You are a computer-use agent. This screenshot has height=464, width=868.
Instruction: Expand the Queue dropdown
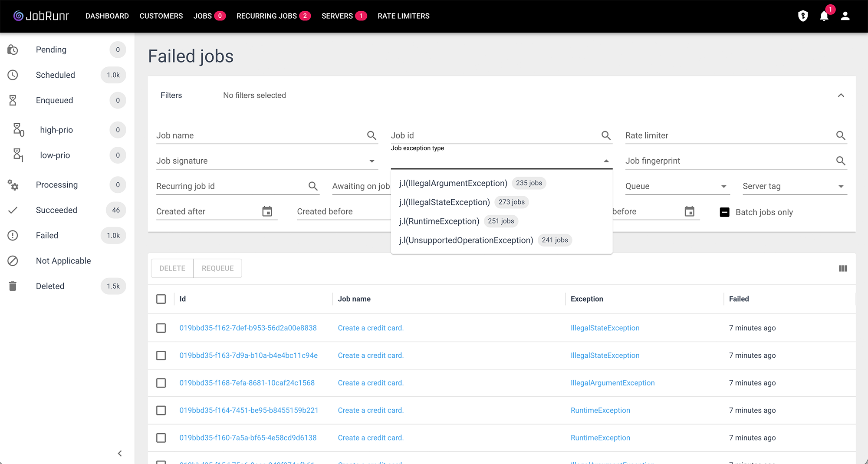[x=723, y=187]
